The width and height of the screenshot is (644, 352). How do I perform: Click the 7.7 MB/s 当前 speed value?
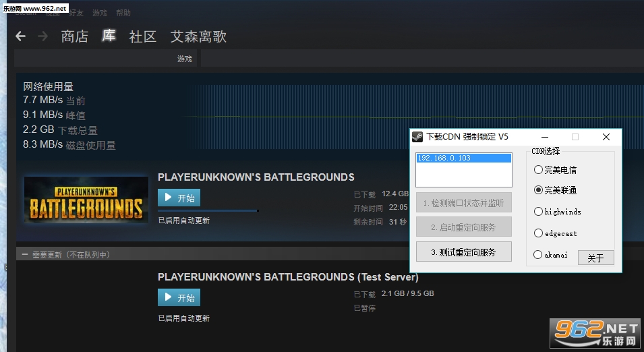click(54, 100)
